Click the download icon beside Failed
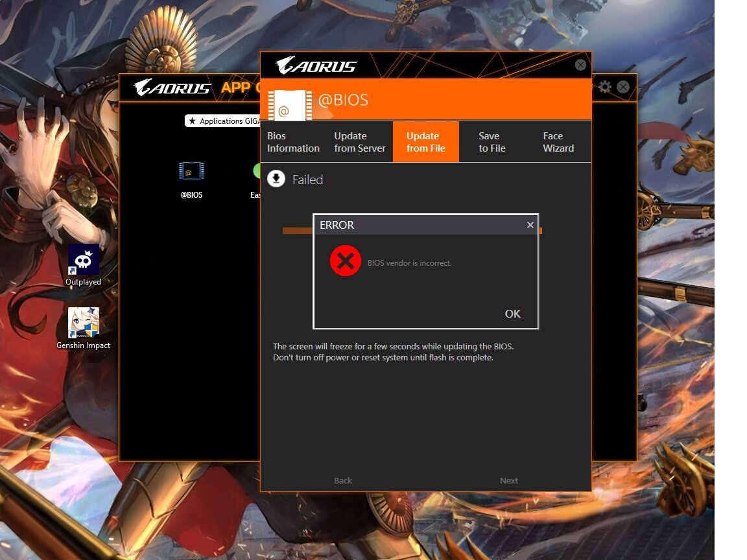747x560 pixels. (276, 179)
